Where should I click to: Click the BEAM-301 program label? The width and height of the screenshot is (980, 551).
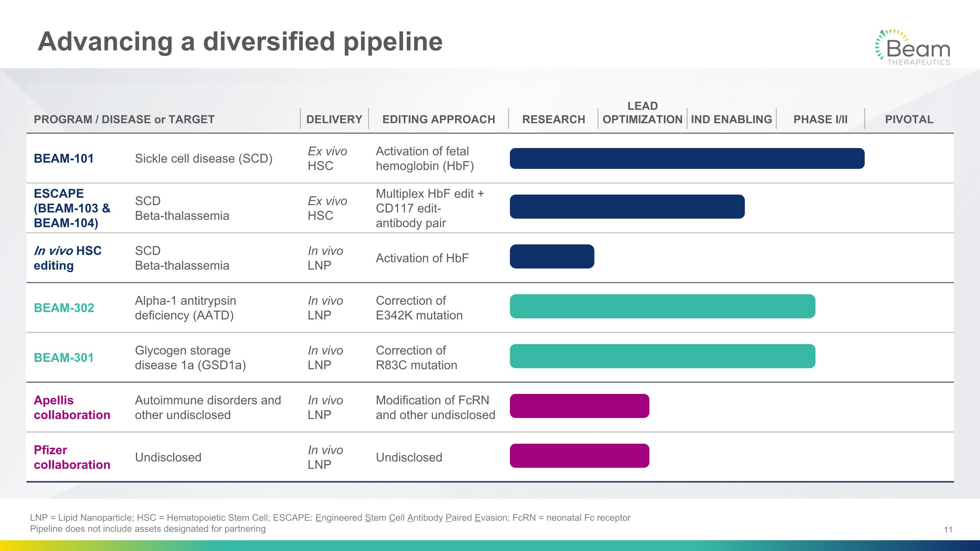[63, 357]
